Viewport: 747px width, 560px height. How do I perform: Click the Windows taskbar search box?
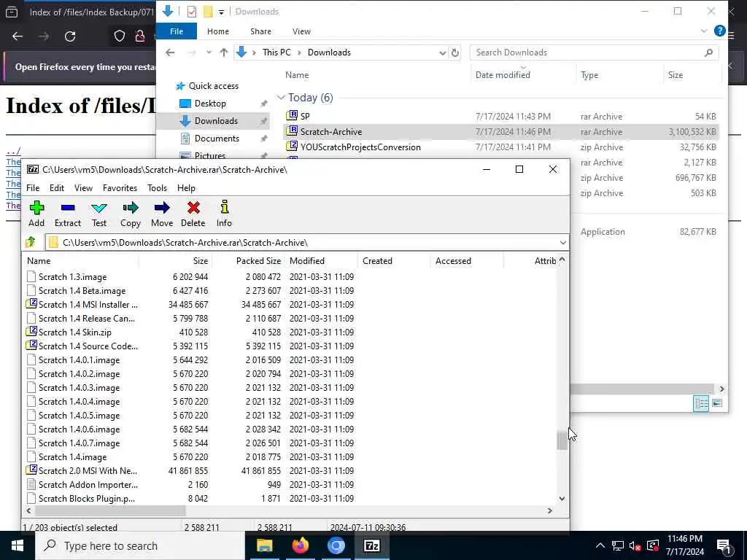[x=140, y=545]
